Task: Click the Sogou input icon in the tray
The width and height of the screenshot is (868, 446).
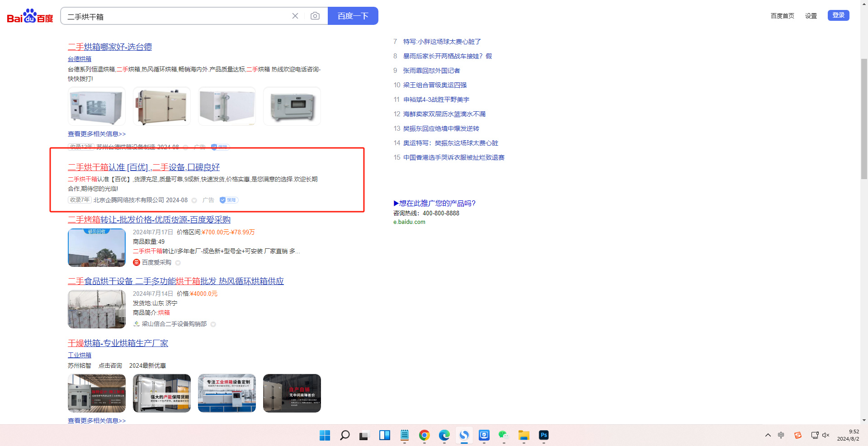Action: pos(798,435)
